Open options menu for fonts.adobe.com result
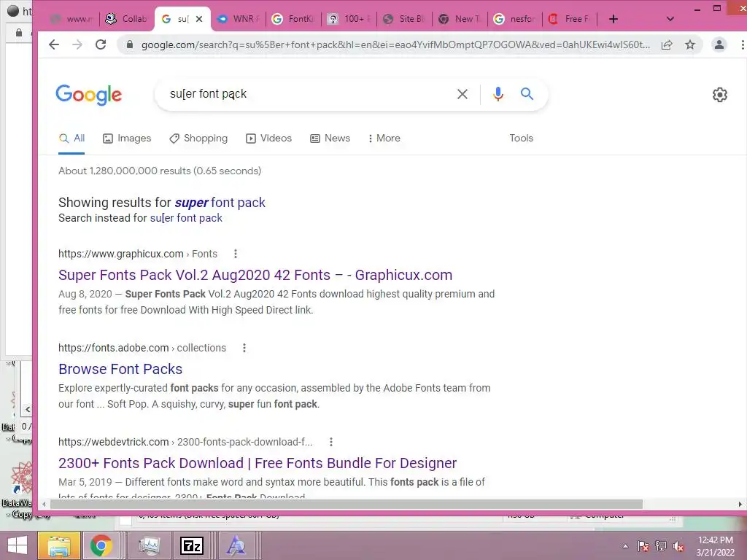Screen dimensions: 747x560 [x=244, y=348]
